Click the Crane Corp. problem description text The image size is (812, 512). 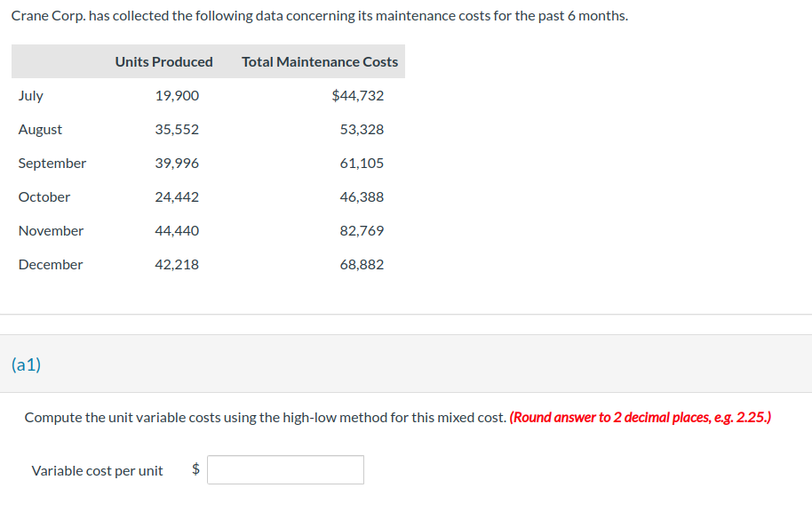(320, 16)
